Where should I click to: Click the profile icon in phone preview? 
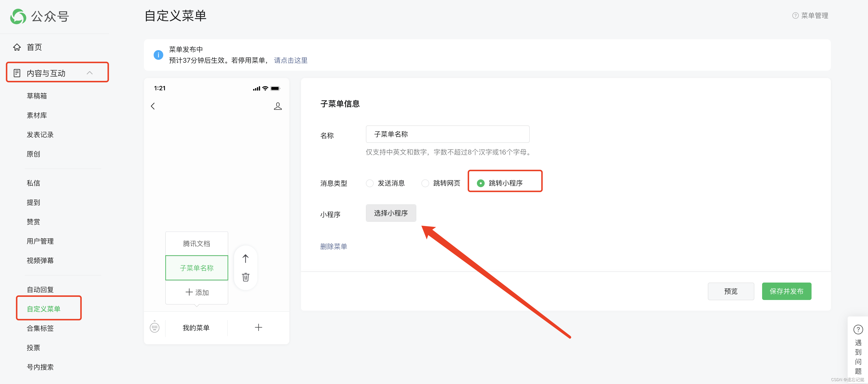(278, 106)
